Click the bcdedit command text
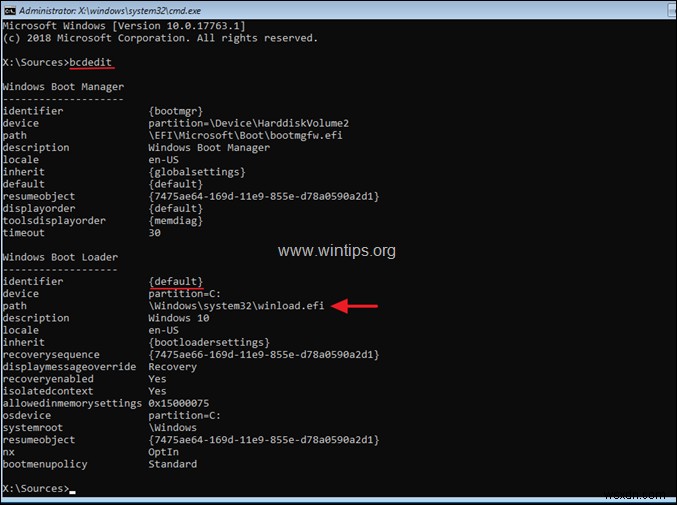677x505 pixels. [90, 62]
